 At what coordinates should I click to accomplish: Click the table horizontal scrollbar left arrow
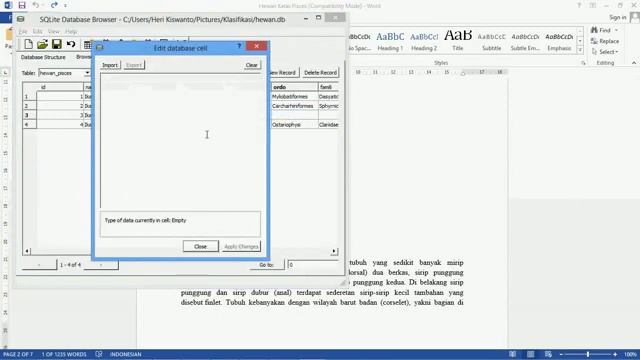pyautogui.click(x=27, y=251)
